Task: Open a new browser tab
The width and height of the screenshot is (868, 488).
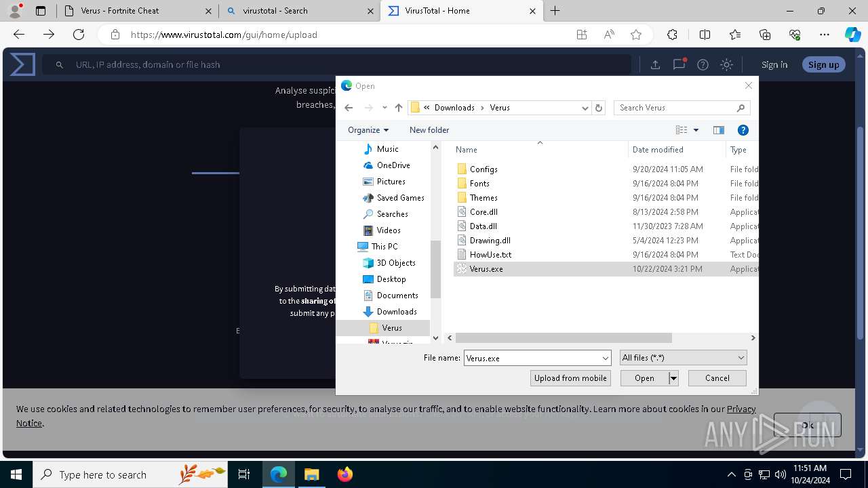Action: [x=555, y=11]
